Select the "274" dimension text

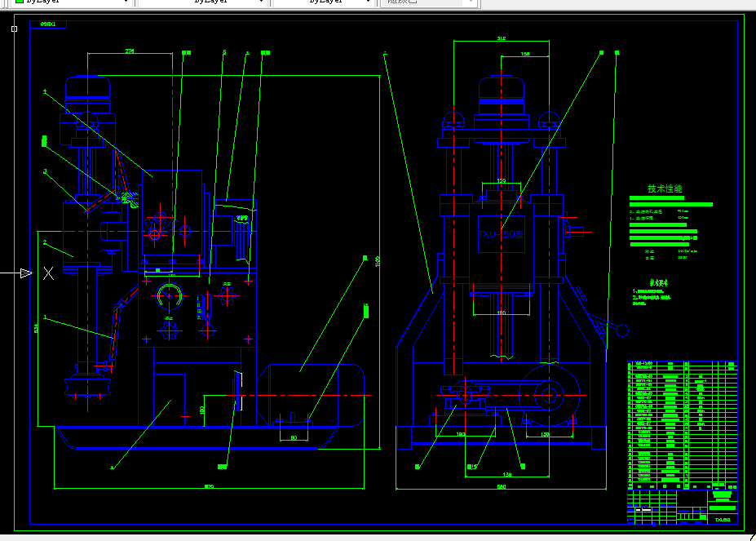tap(130, 51)
